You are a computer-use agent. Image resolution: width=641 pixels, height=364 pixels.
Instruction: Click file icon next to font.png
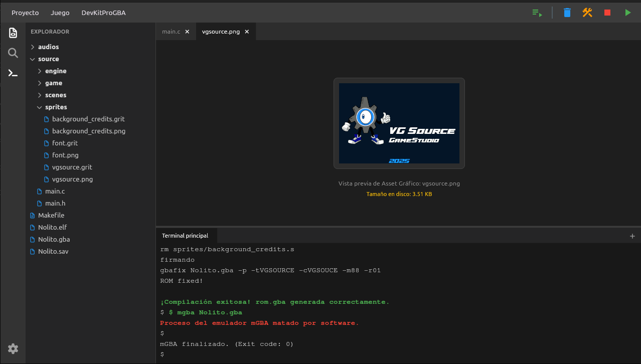click(47, 155)
